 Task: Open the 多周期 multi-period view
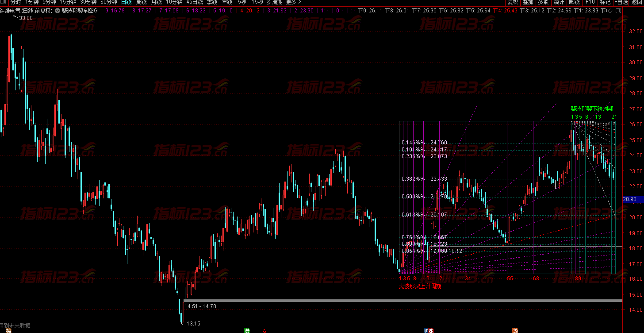tap(274, 2)
